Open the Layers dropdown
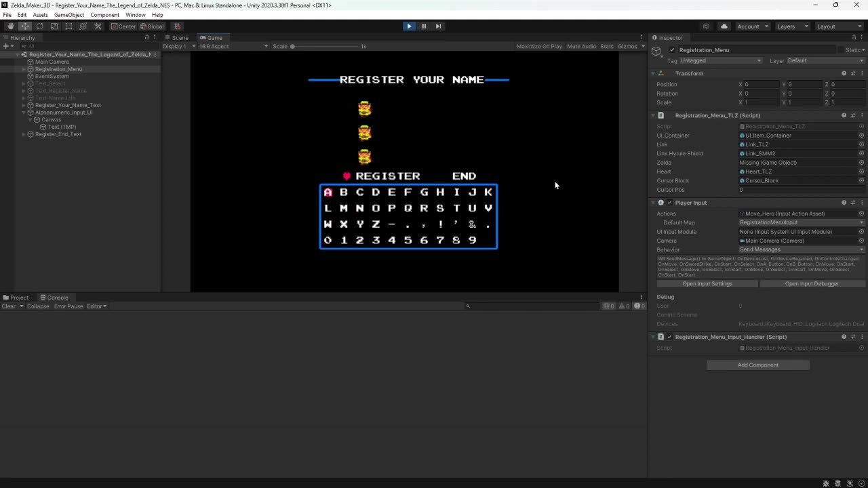868x488 pixels. tap(791, 26)
